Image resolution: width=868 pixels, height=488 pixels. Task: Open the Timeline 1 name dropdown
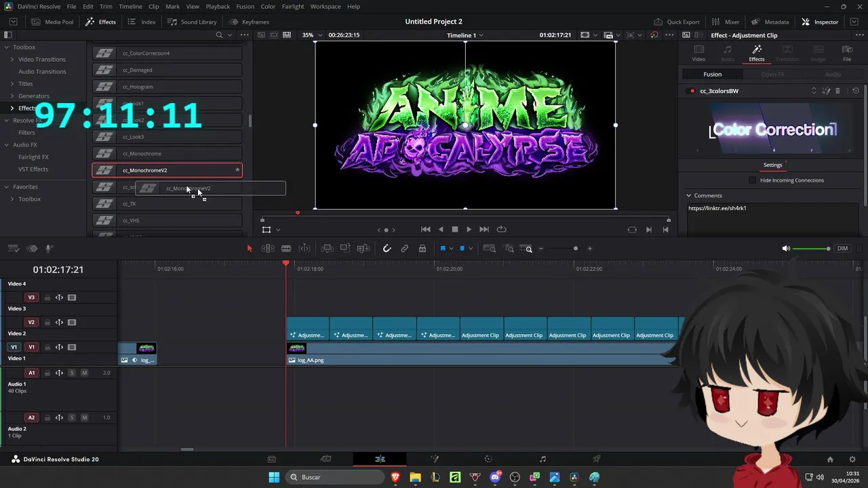click(x=465, y=35)
